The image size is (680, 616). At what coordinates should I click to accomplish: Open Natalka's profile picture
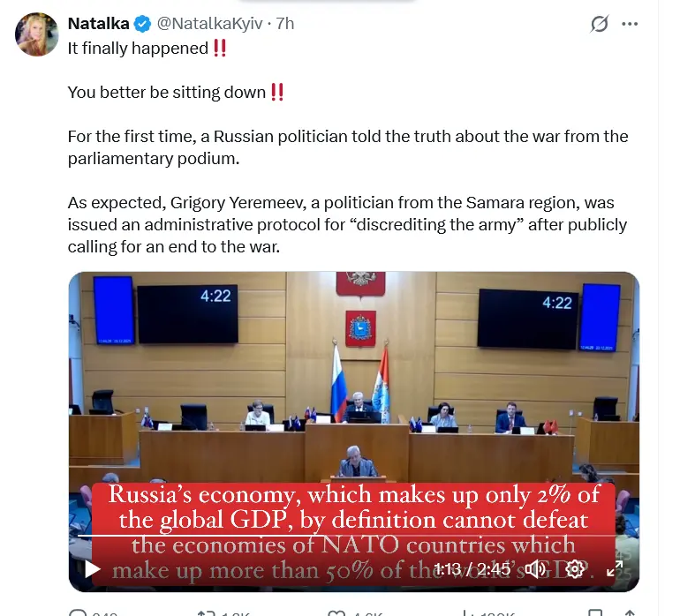click(36, 34)
